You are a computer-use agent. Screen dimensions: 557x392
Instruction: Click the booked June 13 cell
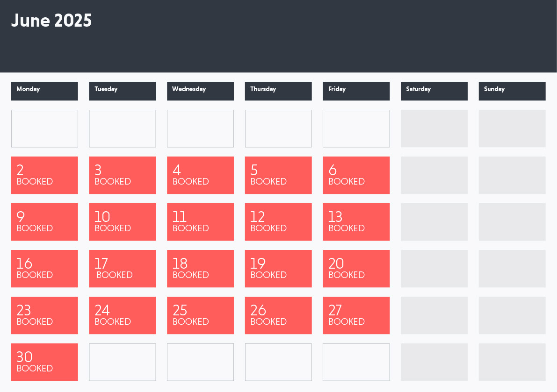click(356, 222)
